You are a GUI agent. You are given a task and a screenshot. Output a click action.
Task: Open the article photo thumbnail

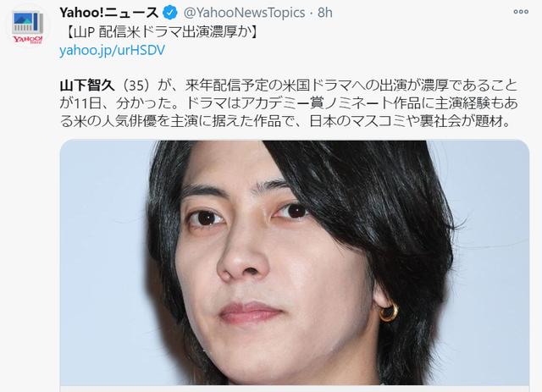point(295,262)
